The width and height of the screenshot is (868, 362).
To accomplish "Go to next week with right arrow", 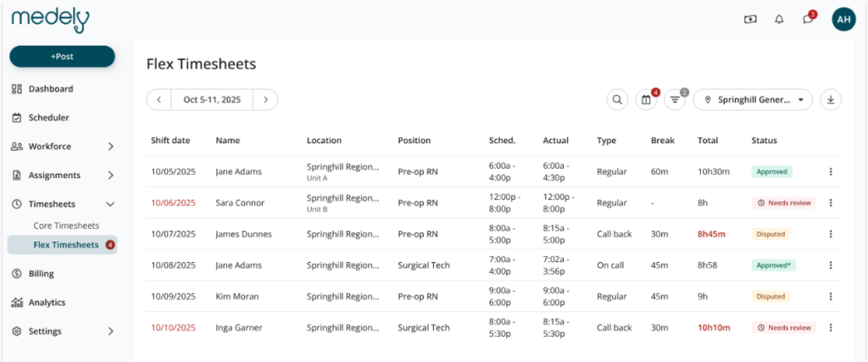I will click(x=265, y=100).
